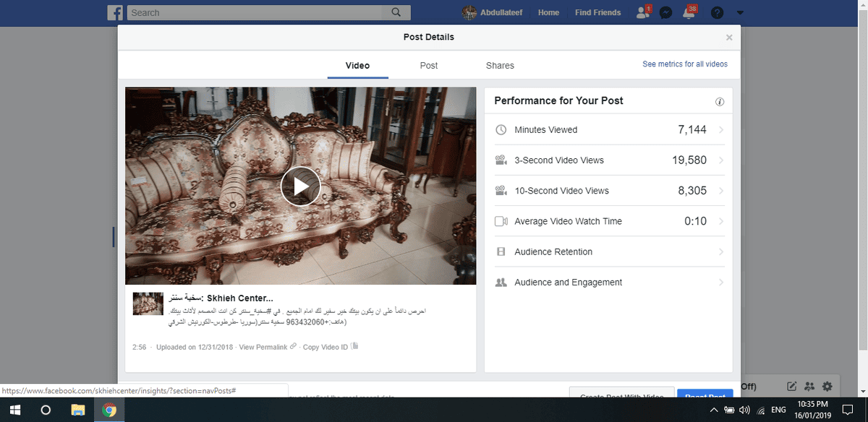The image size is (868, 422).
Task: Click Performance for Your Post heading
Action: (558, 101)
